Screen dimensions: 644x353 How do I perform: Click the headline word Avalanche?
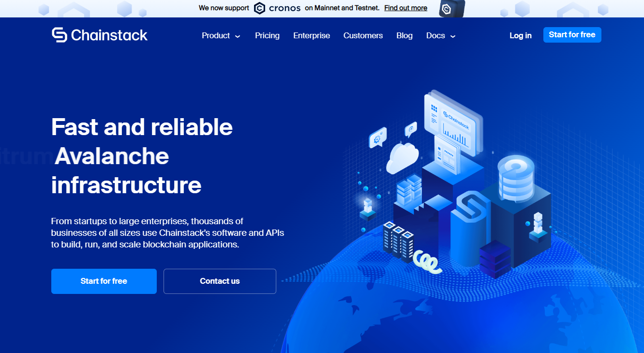112,156
